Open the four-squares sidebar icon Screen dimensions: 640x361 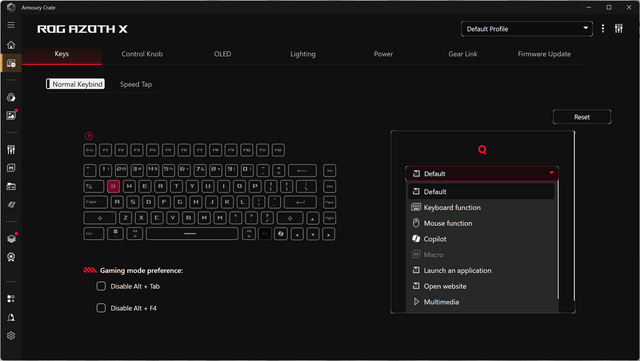[x=11, y=299]
